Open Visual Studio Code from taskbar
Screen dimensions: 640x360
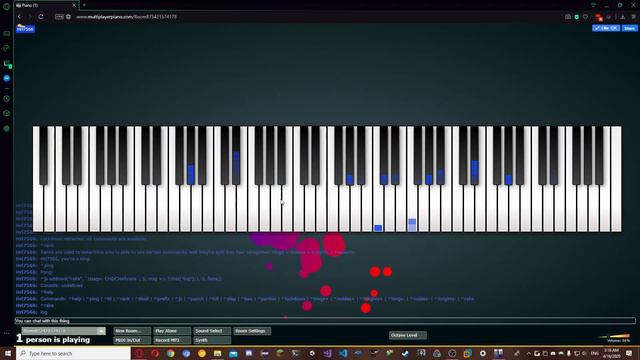[343, 353]
